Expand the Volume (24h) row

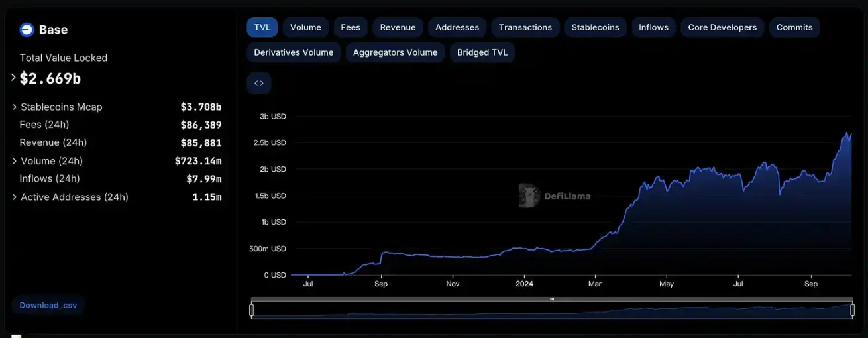tap(15, 161)
